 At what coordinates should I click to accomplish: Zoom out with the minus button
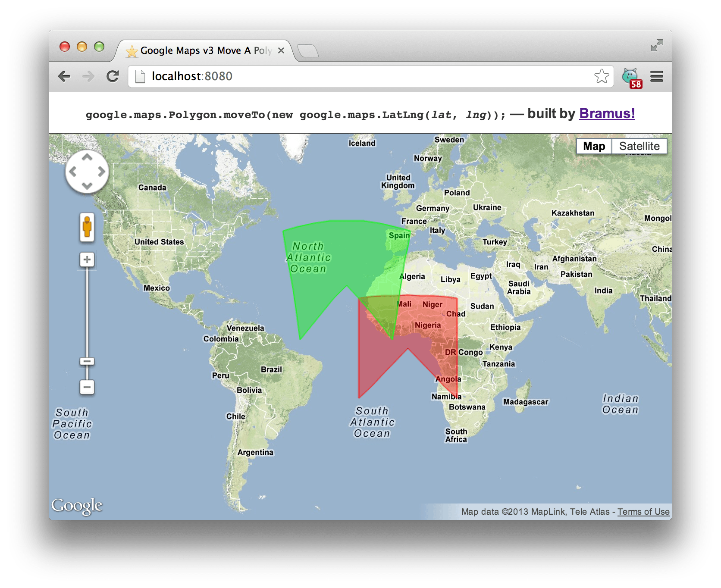pyautogui.click(x=87, y=387)
